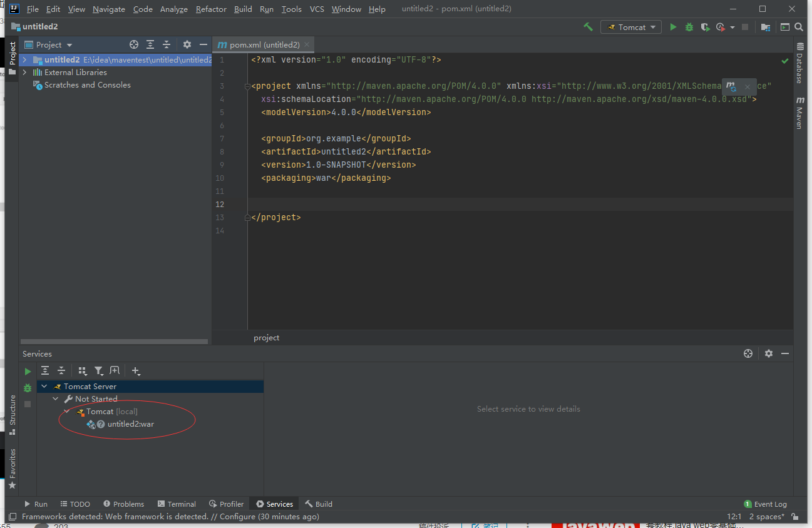The width and height of the screenshot is (812, 528).
Task: Toggle the Project side tab
Action: [12, 59]
